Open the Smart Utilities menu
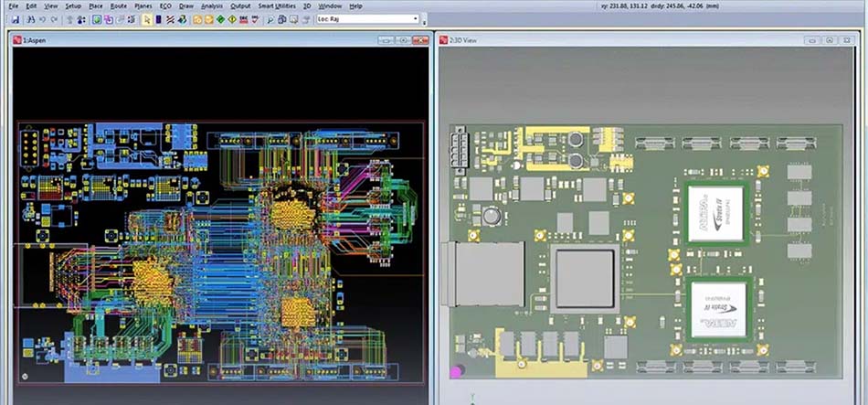 click(x=277, y=6)
